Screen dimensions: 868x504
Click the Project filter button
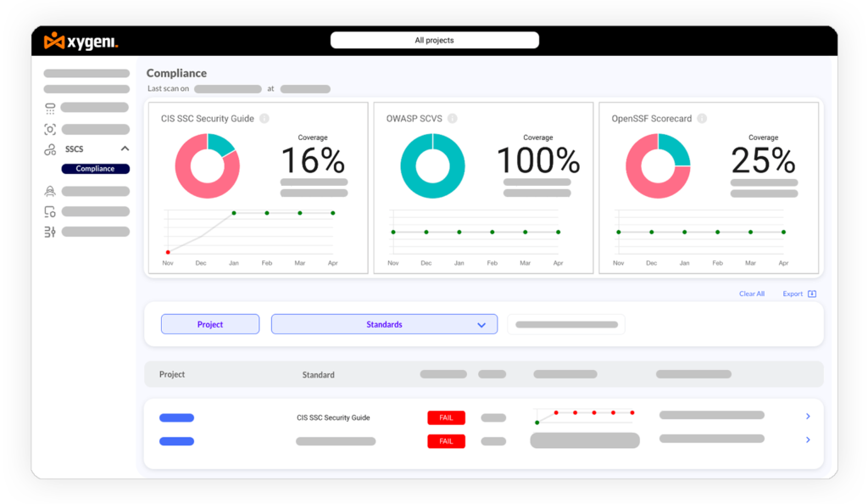(x=210, y=325)
